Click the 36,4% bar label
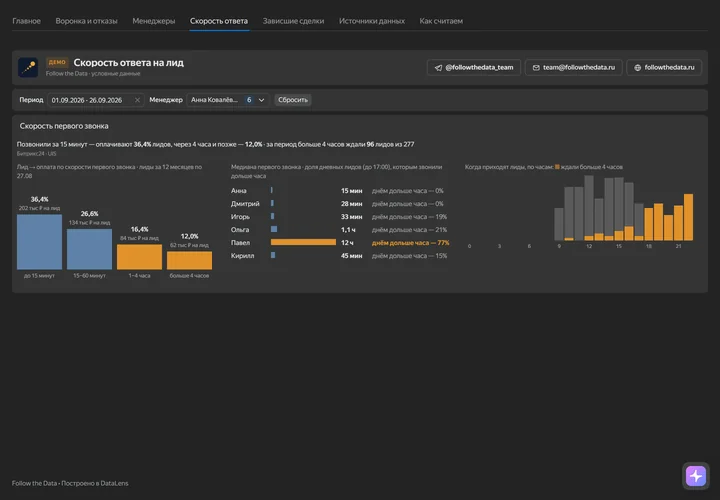720x500 pixels. click(39, 199)
